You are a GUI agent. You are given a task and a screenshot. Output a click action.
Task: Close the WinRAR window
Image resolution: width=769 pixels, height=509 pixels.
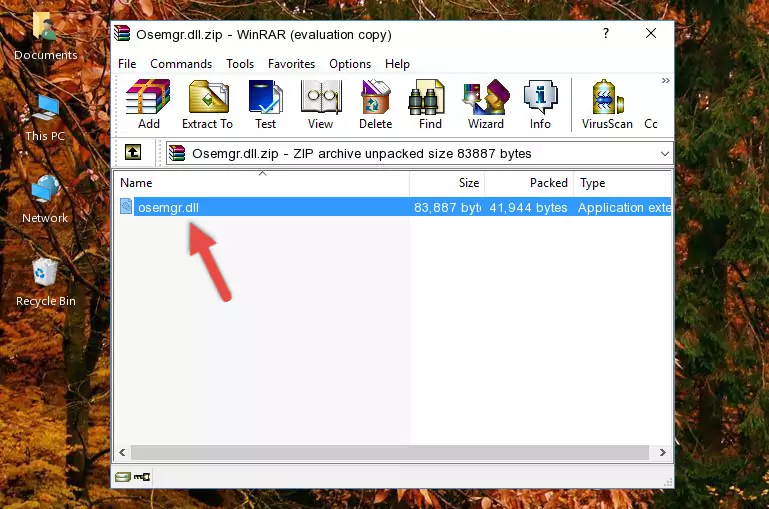click(x=651, y=33)
